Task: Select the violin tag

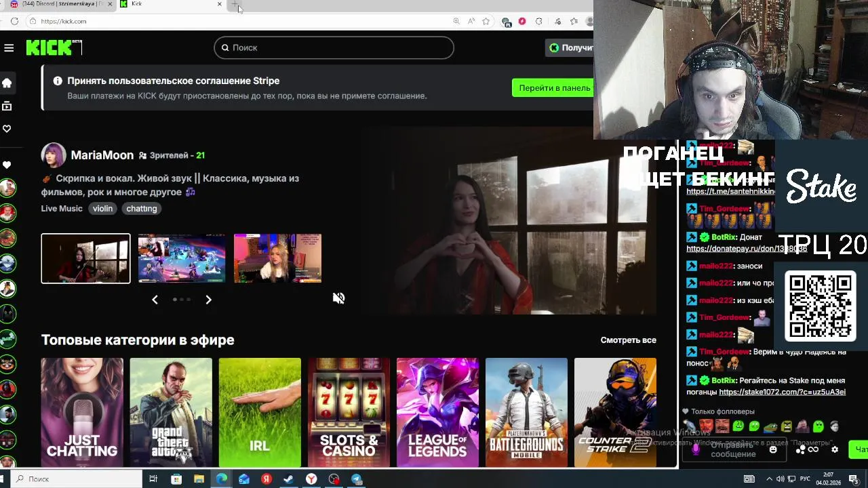Action: pos(103,209)
